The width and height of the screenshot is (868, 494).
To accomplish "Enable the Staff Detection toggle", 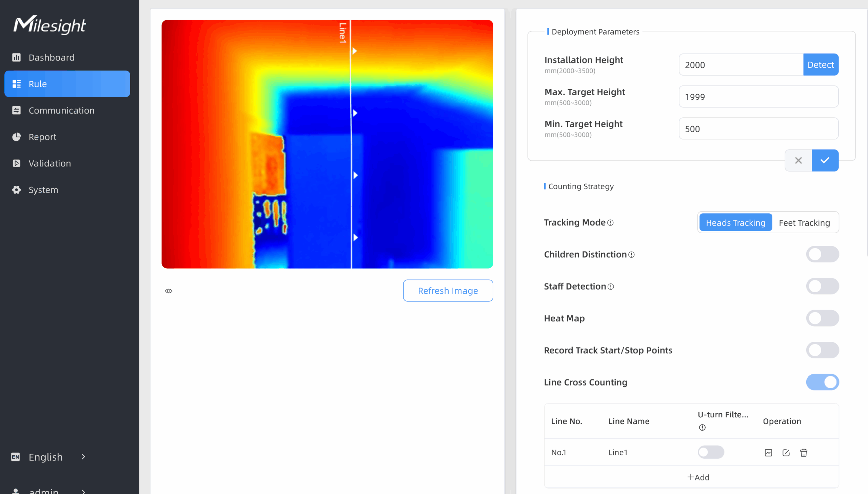I will pyautogui.click(x=822, y=286).
